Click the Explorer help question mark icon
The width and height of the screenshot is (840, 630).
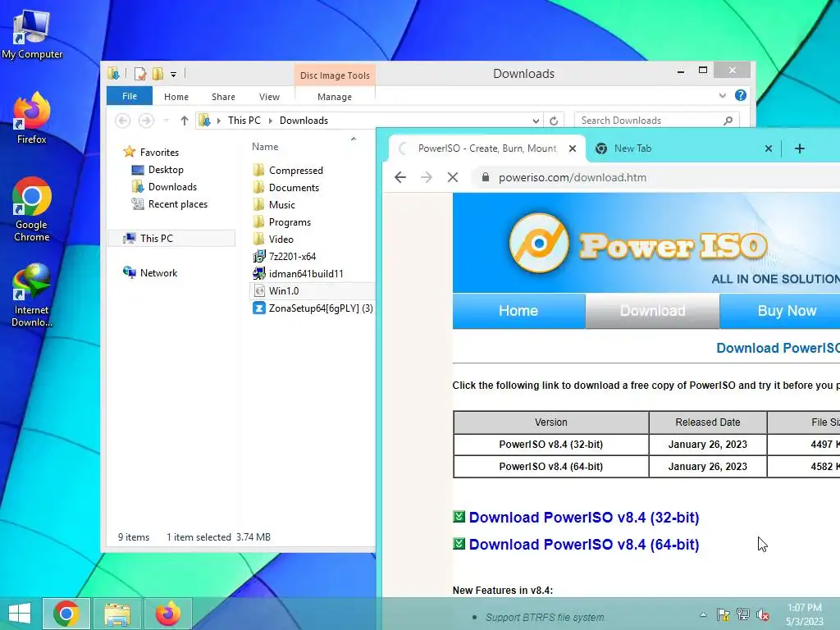pos(741,95)
